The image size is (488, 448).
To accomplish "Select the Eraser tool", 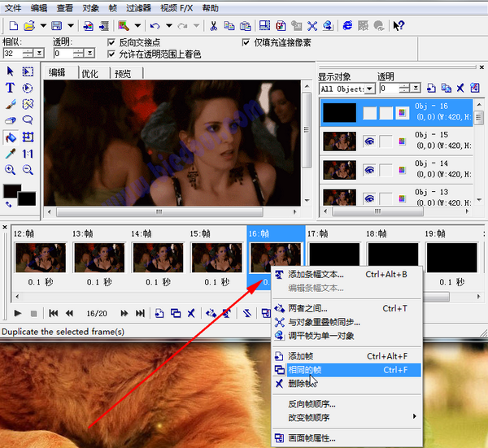I will (11, 120).
